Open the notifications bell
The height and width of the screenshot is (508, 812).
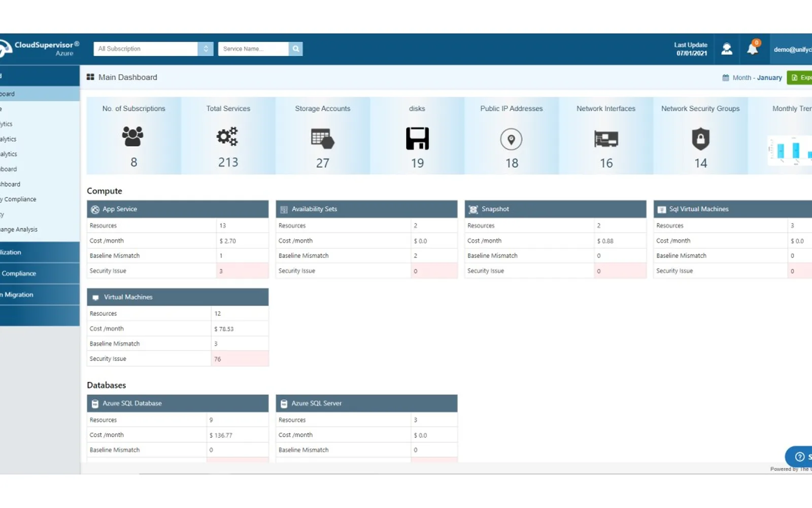[x=753, y=48]
